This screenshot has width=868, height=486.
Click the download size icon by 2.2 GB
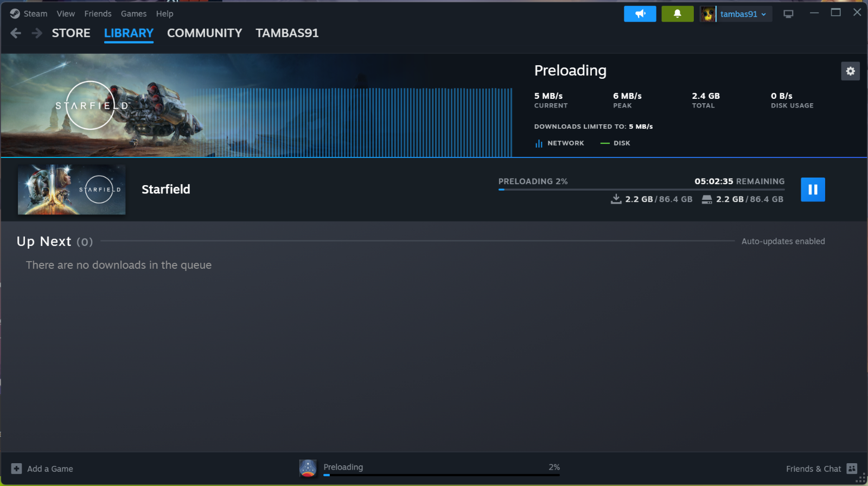coord(616,199)
